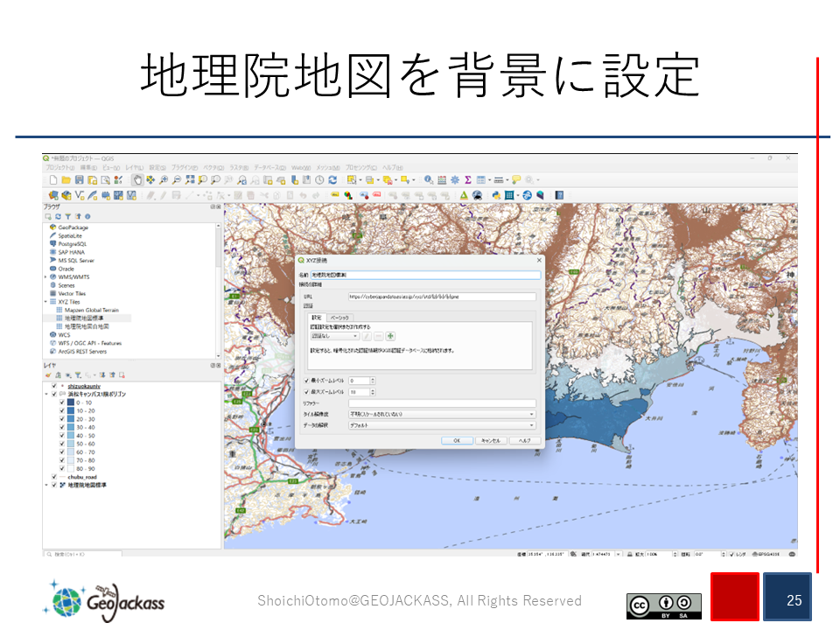
Task: Select the Pan Map hand tool
Action: click(136, 179)
